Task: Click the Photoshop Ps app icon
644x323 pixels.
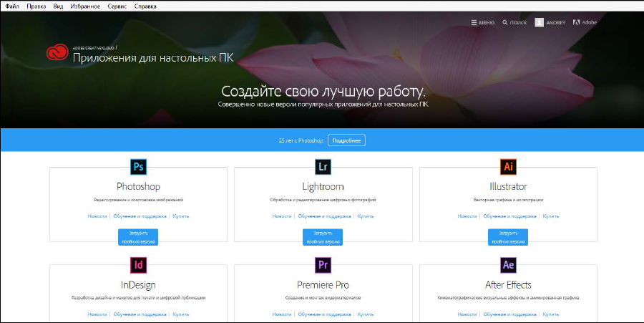Action: click(x=138, y=166)
